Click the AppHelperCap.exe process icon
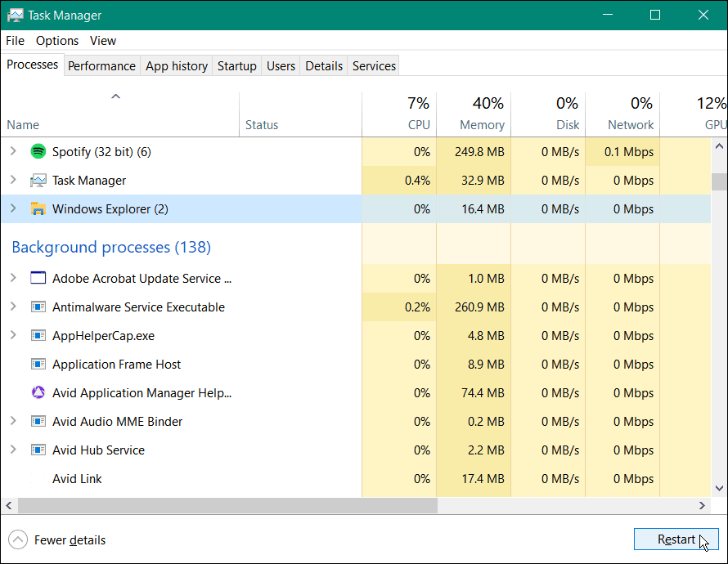 [38, 335]
